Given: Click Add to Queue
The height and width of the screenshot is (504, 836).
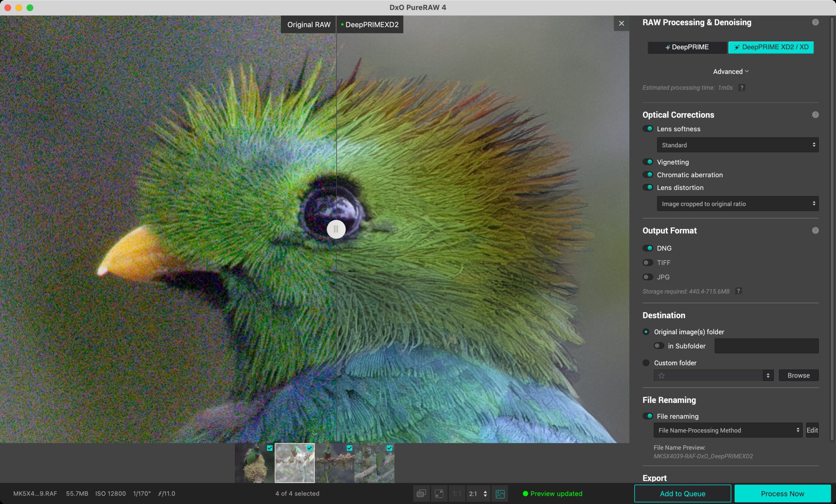Looking at the screenshot, I should click(x=682, y=494).
